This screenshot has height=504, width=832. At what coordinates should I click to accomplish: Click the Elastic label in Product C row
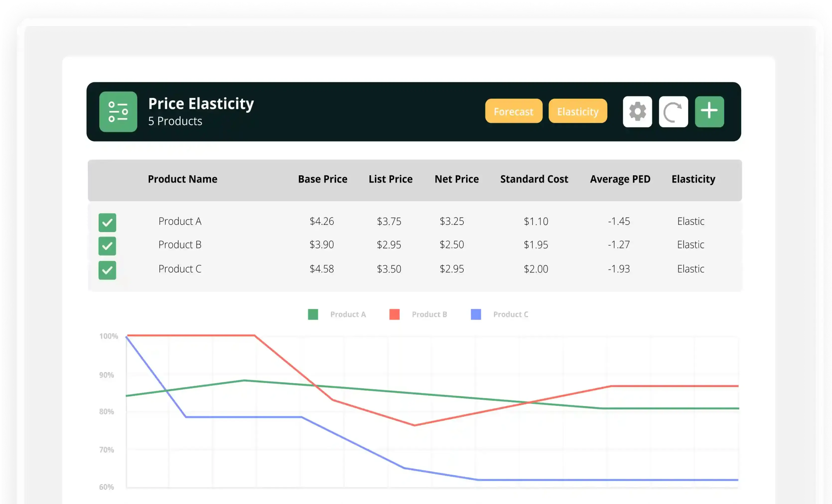click(691, 269)
